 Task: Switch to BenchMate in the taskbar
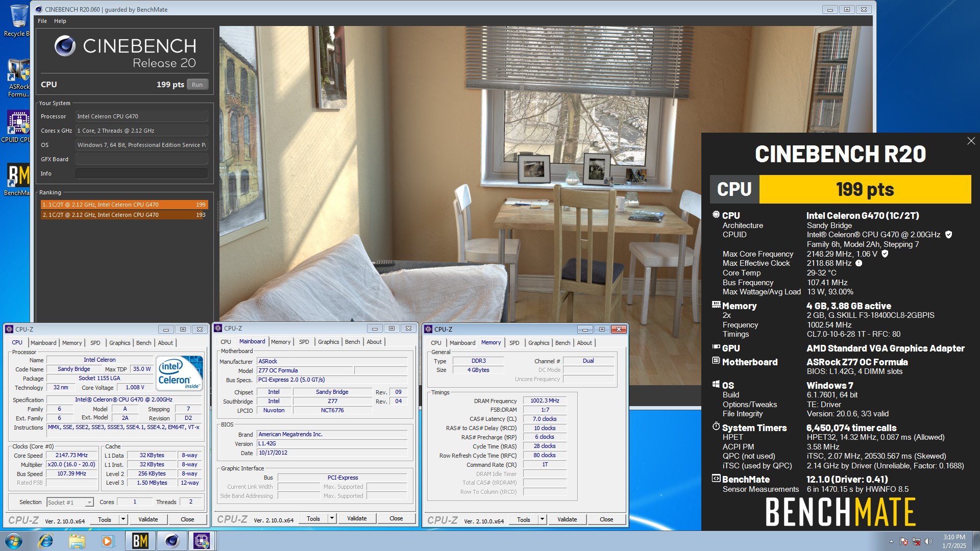[140, 541]
